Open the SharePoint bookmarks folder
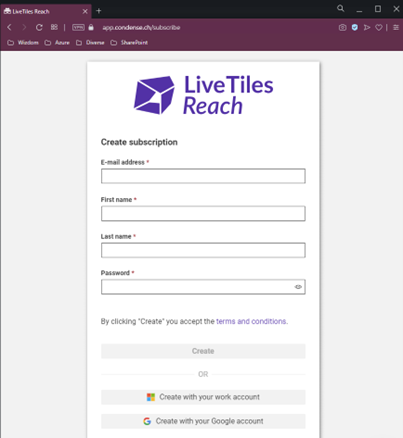 [129, 43]
